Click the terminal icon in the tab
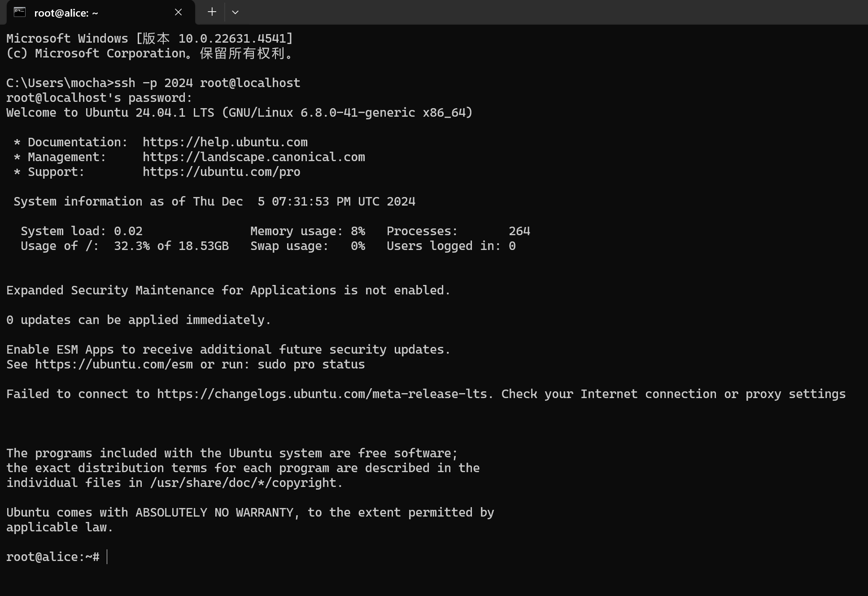868x596 pixels. pos(20,12)
